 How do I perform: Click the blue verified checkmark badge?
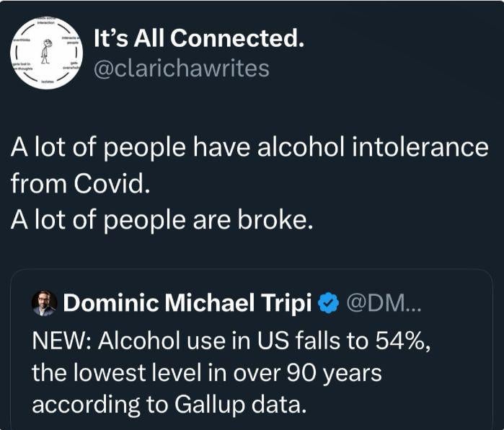click(329, 304)
